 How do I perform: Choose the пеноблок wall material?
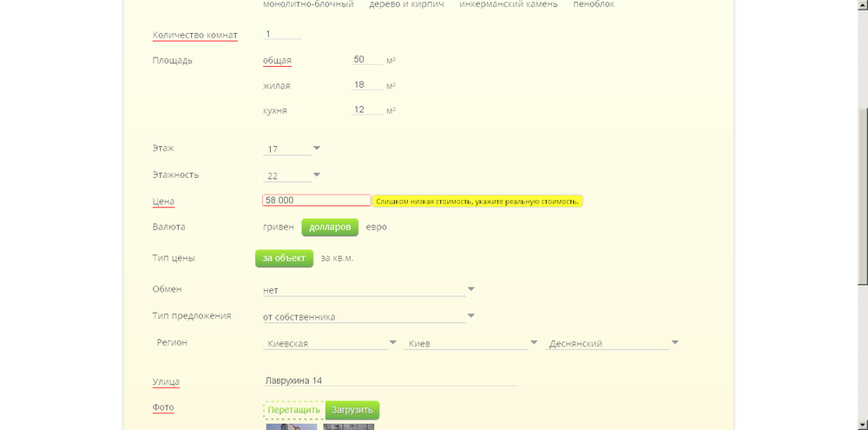coord(594,4)
